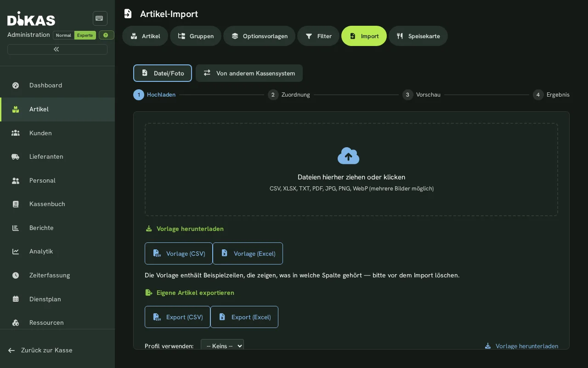Select the Import tab

(364, 36)
